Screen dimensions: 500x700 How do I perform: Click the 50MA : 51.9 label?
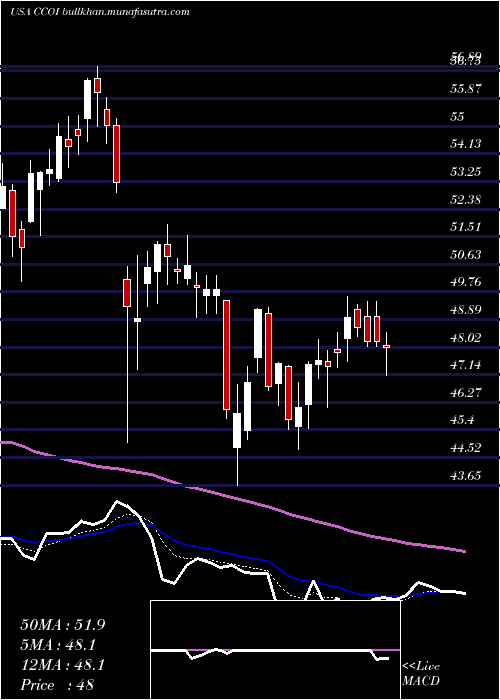click(x=63, y=625)
